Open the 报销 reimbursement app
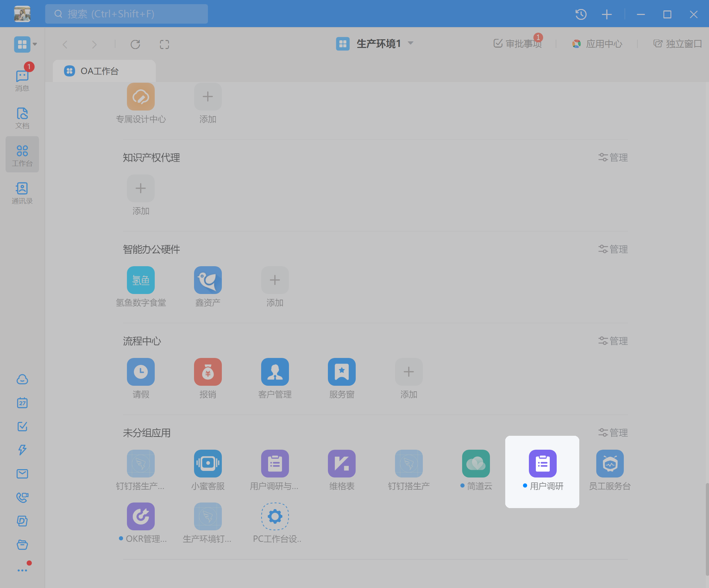The width and height of the screenshot is (709, 588). pyautogui.click(x=208, y=372)
